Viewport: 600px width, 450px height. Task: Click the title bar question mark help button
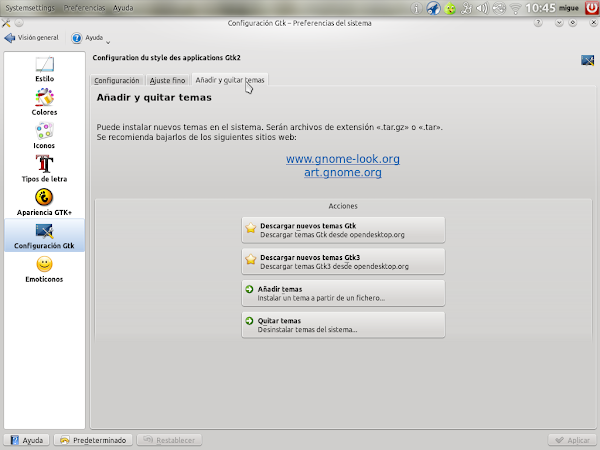coord(538,23)
